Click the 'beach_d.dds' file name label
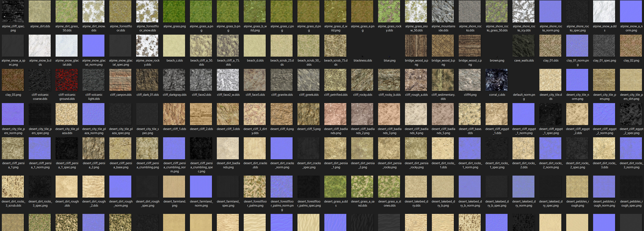644x231 pixels. click(x=255, y=60)
